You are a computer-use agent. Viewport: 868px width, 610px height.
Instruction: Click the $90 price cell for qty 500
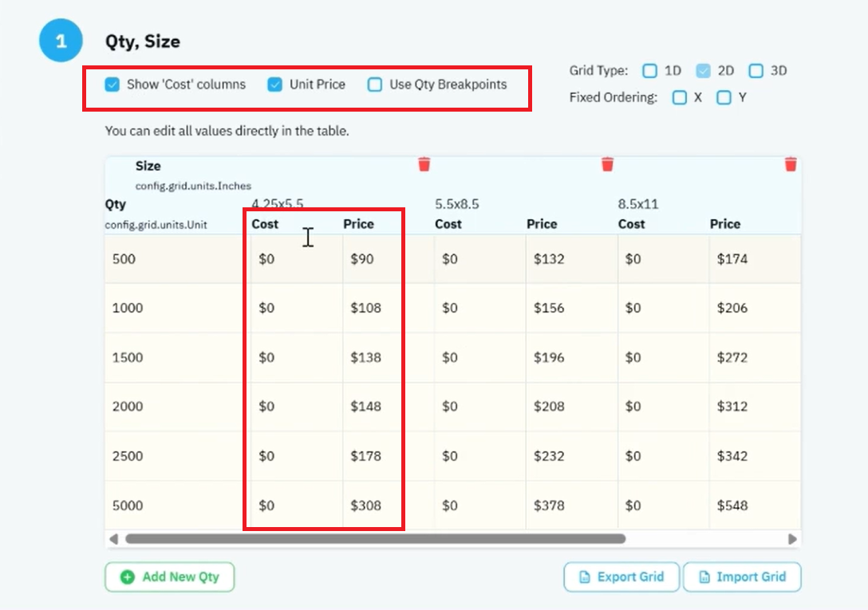[388, 259]
